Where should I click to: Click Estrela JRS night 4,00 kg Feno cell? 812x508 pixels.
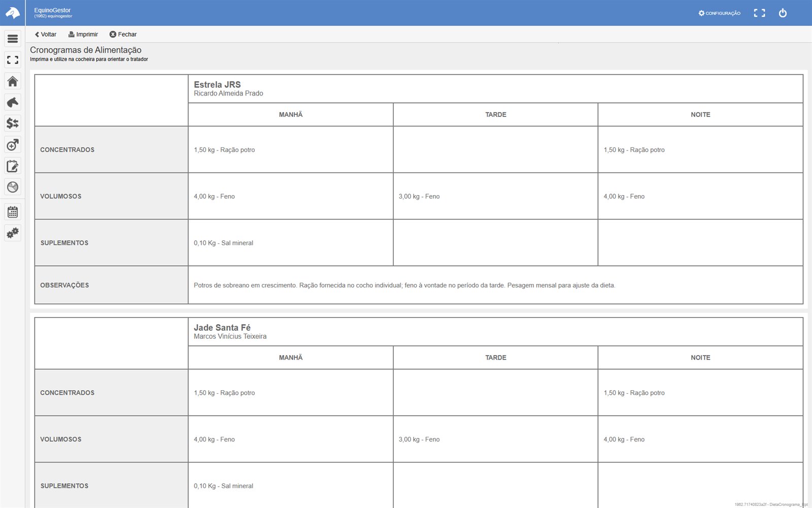tap(700, 197)
